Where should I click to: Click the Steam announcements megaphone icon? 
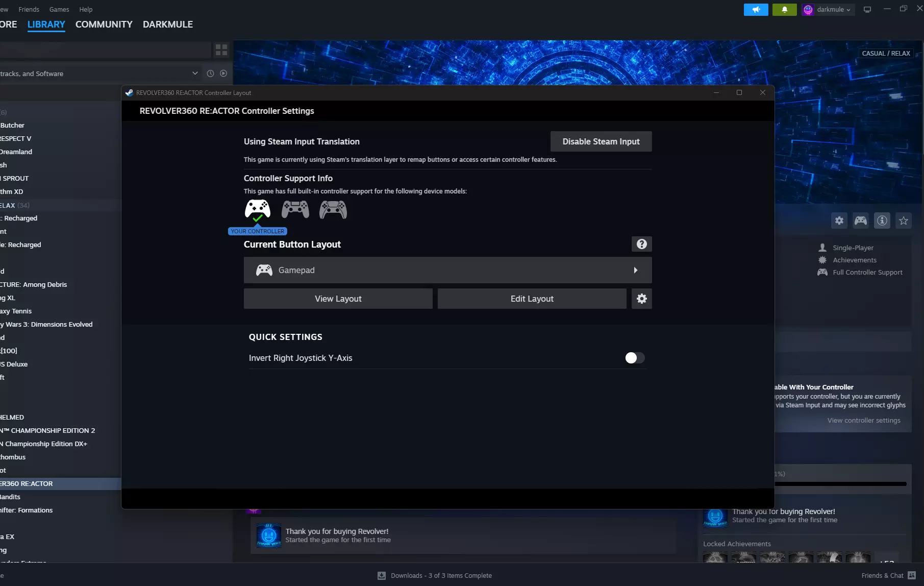pos(756,10)
